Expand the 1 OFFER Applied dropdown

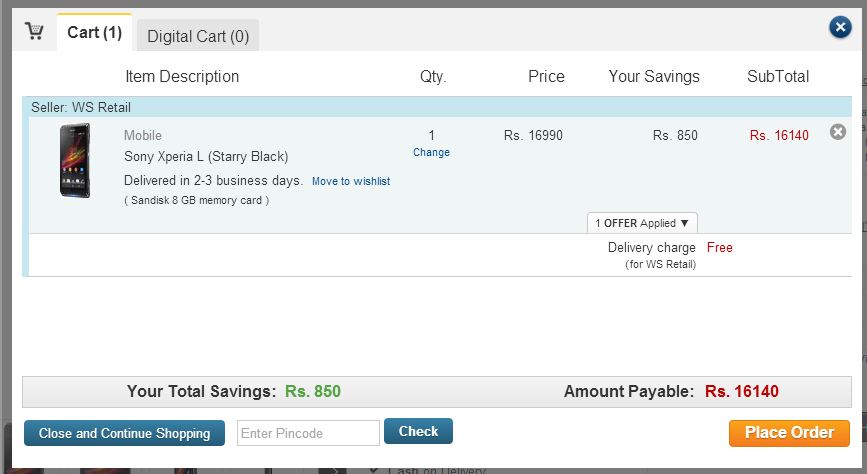pos(642,223)
